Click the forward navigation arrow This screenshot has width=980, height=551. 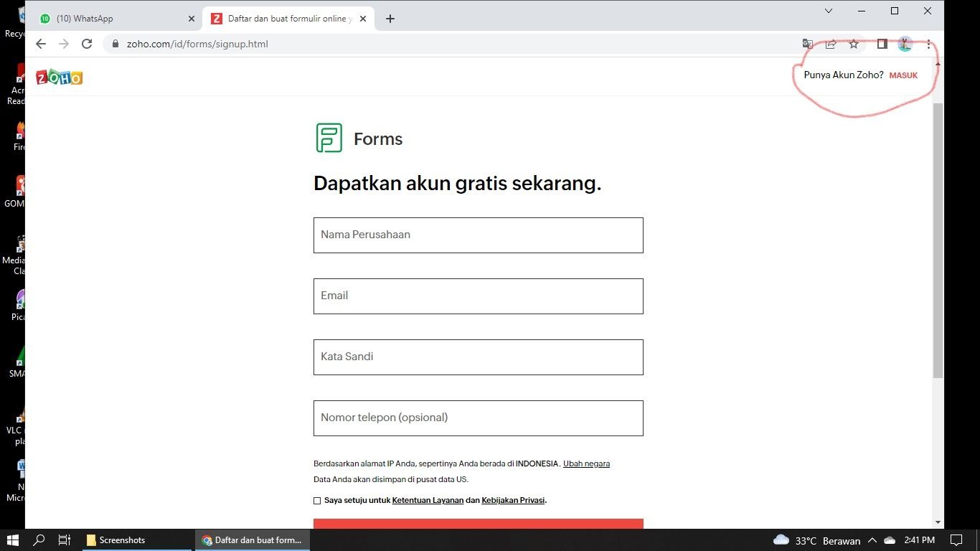point(64,44)
